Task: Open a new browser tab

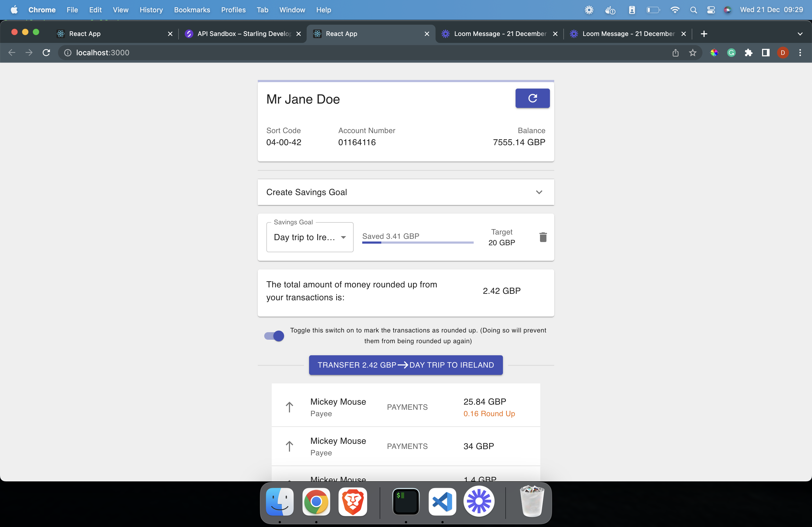Action: pyautogui.click(x=704, y=34)
